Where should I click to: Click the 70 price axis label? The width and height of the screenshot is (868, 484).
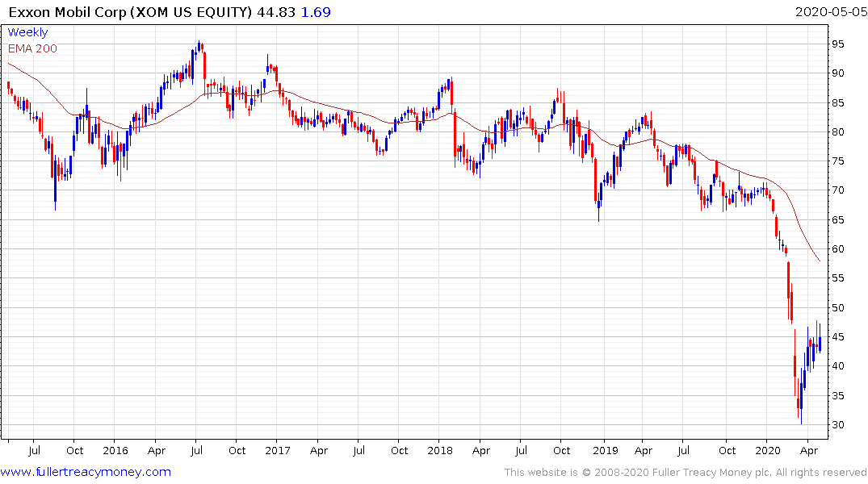pos(837,190)
